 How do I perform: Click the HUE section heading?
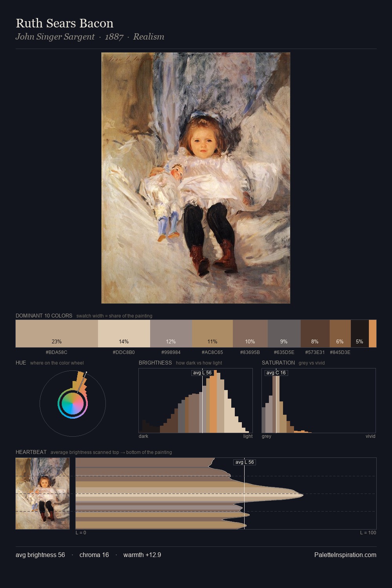(21, 363)
